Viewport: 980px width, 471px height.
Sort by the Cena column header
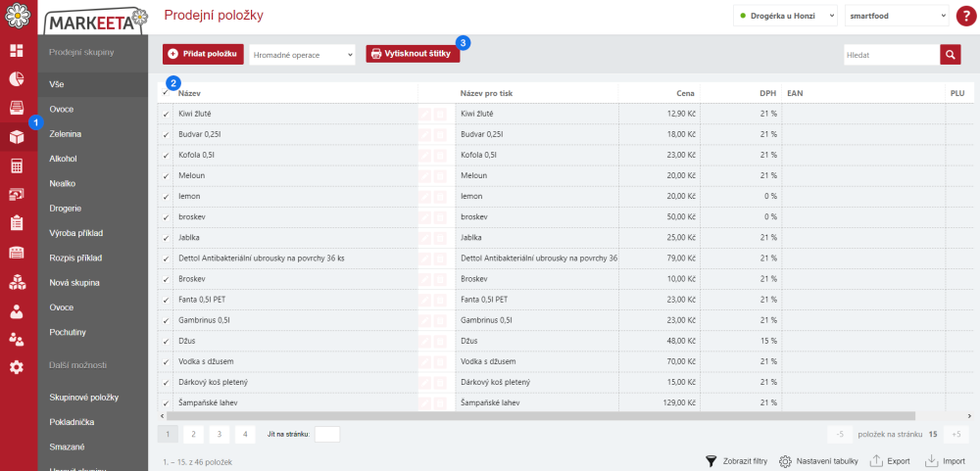point(685,93)
